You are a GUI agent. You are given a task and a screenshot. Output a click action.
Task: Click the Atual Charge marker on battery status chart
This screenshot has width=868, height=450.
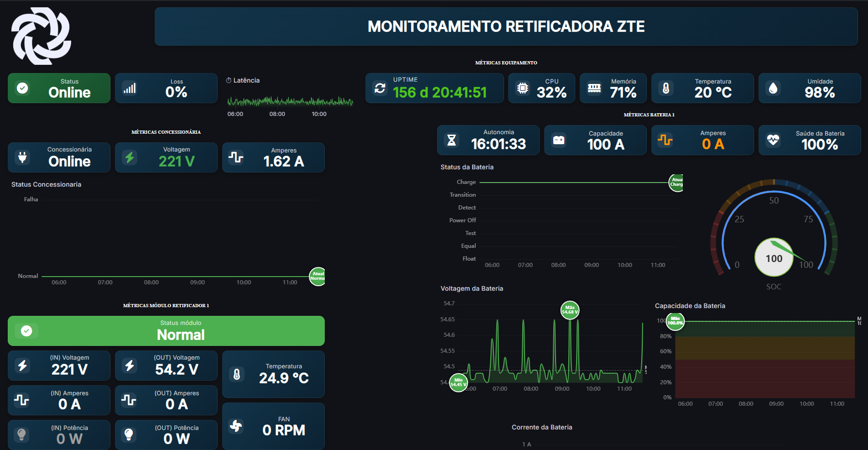[676, 183]
